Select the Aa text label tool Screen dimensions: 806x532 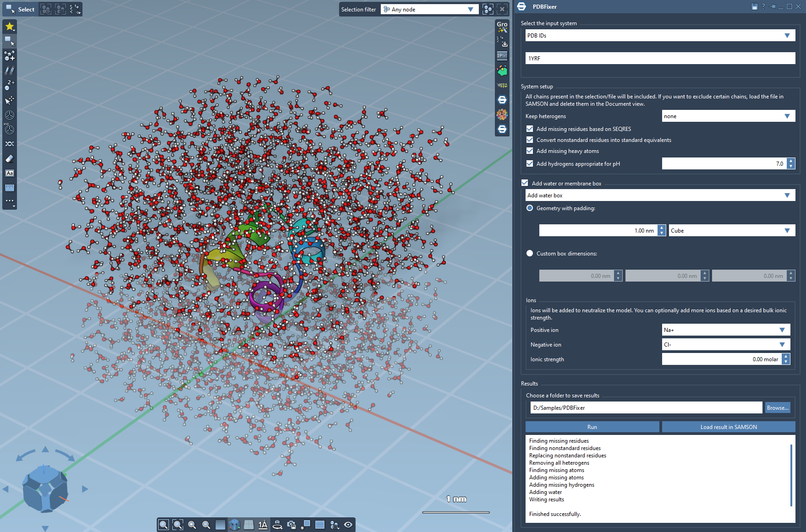pos(10,173)
